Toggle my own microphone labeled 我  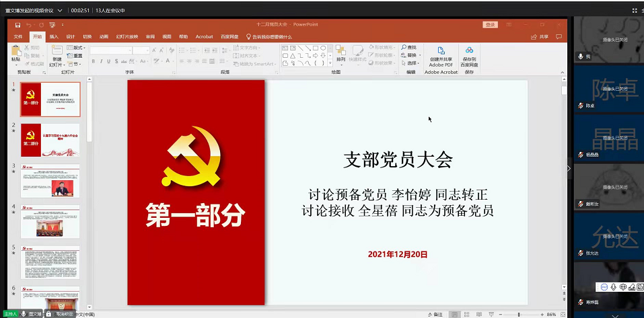[580, 56]
